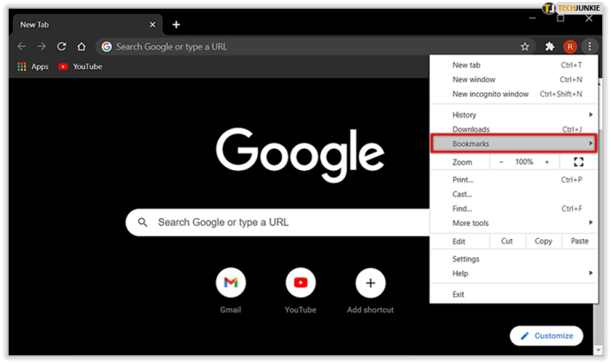Expand the More tools submenu
Image resolution: width=611 pixels, height=364 pixels.
(513, 223)
